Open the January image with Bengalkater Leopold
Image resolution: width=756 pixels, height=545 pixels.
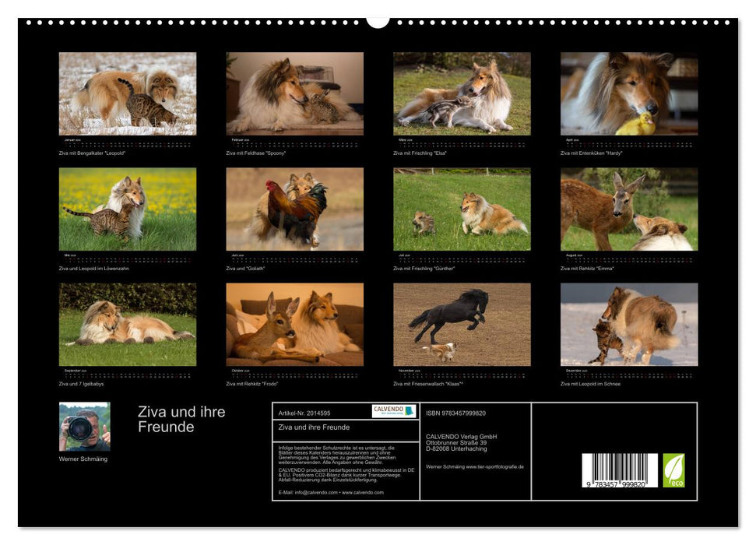point(128,97)
